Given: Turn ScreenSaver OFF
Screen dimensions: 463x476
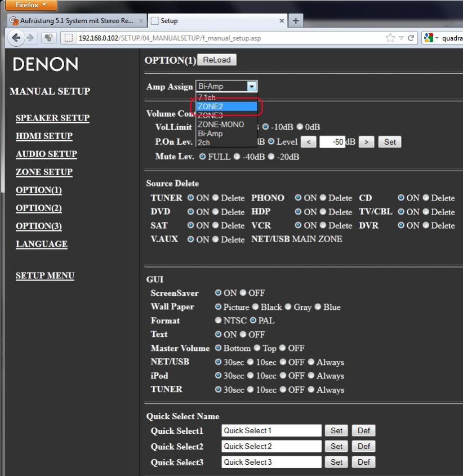Looking at the screenshot, I should [243, 293].
